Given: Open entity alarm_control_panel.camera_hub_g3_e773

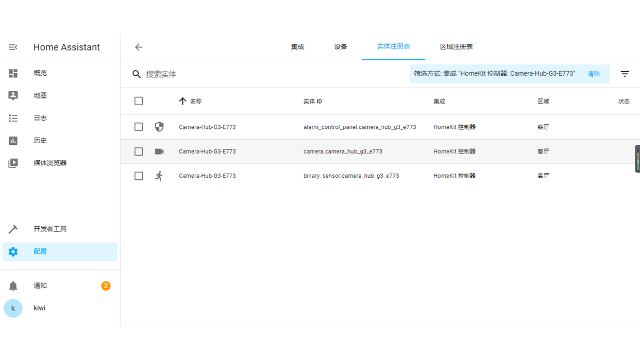Looking at the screenshot, I should 360,127.
